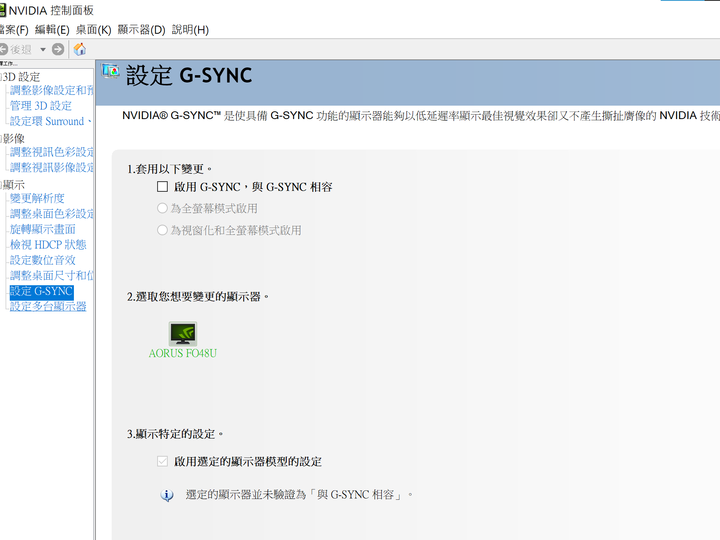Open the 桌面(K) menu
Image resolution: width=720 pixels, height=540 pixels.
pyautogui.click(x=94, y=30)
